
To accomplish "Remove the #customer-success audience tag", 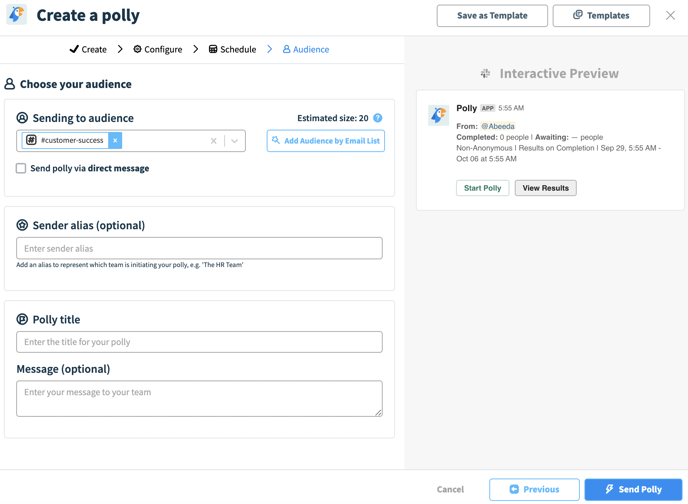I will 115,140.
